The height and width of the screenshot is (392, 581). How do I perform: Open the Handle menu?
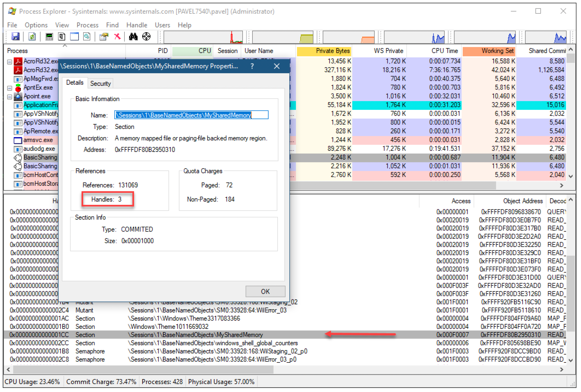tap(137, 25)
